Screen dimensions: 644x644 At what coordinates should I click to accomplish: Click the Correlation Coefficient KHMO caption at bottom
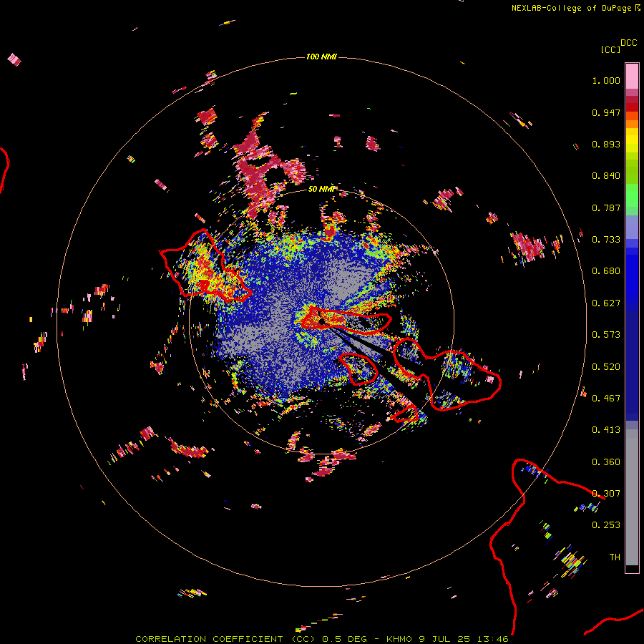(x=321, y=639)
